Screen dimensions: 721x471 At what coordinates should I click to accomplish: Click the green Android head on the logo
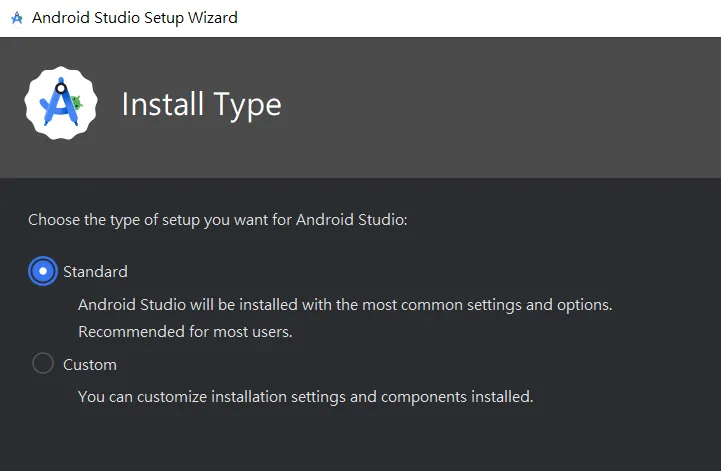(x=76, y=101)
